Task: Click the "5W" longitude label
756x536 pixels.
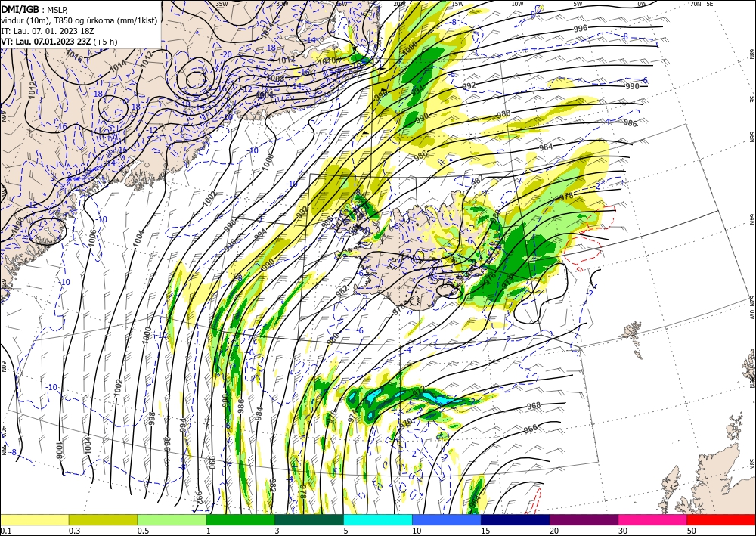Action: click(x=578, y=4)
